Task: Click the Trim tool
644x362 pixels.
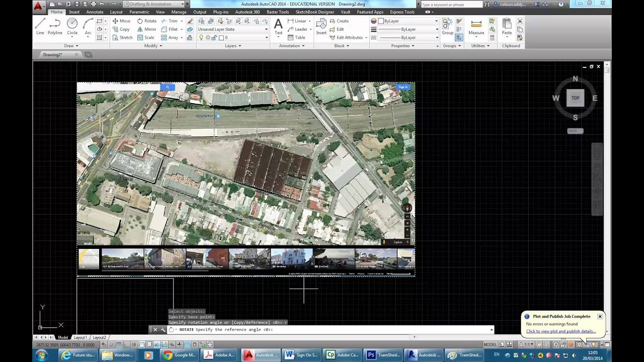Action: (x=170, y=21)
